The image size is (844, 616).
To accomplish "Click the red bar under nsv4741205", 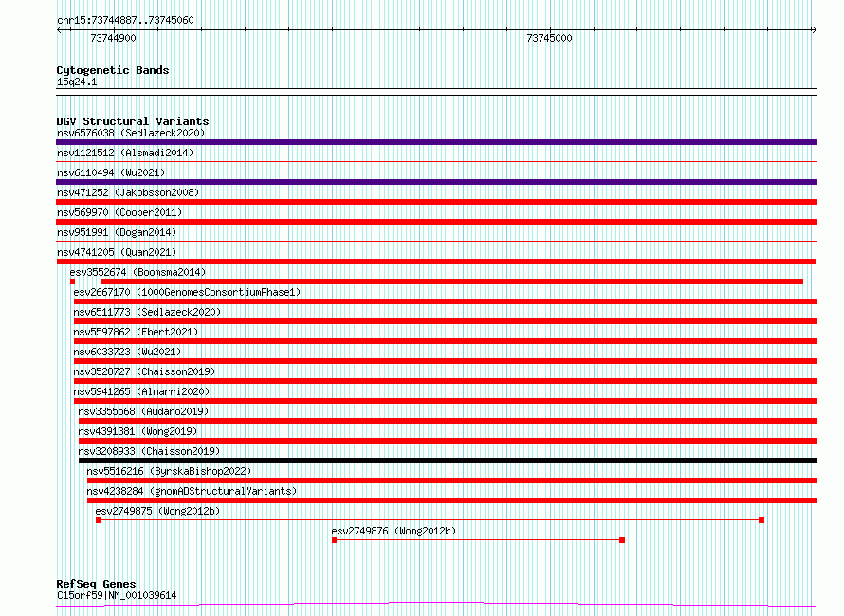I will (x=436, y=262).
